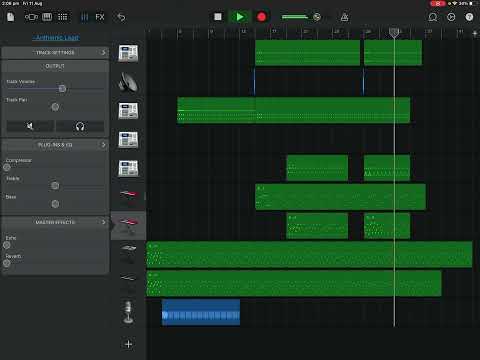The image size is (480, 360).
Task: Select the microphone audio recorder track
Action: click(128, 312)
